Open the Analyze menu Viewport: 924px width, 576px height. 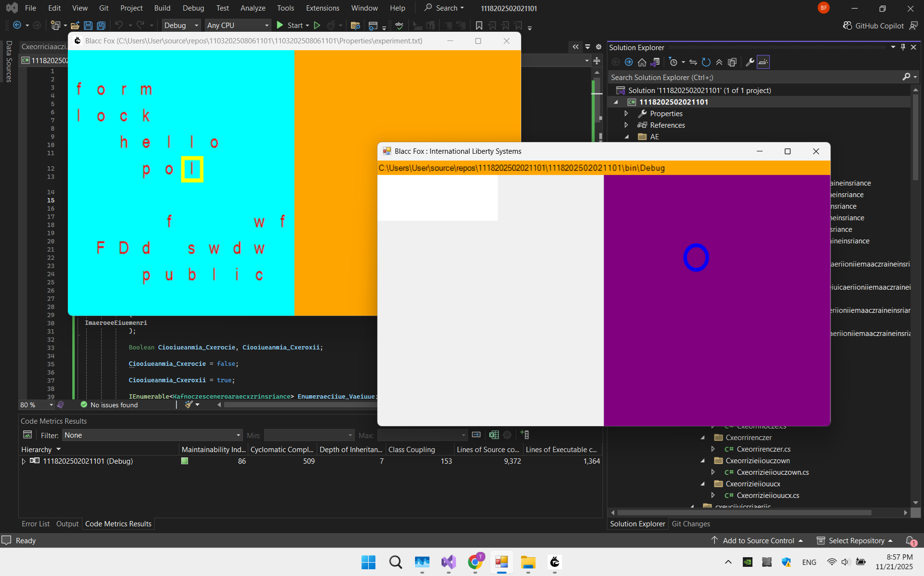point(253,8)
